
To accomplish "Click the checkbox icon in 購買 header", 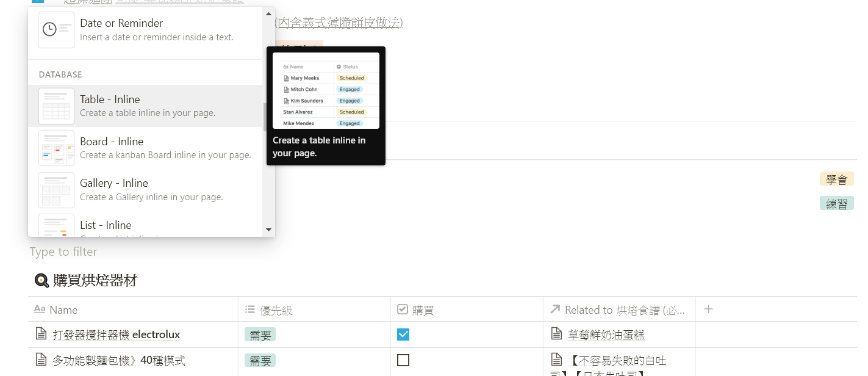I will tap(403, 309).
